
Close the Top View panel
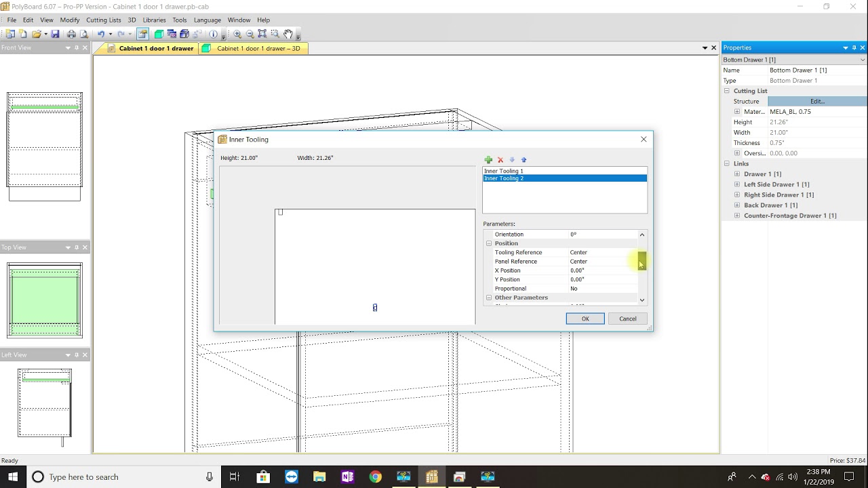[86, 247]
